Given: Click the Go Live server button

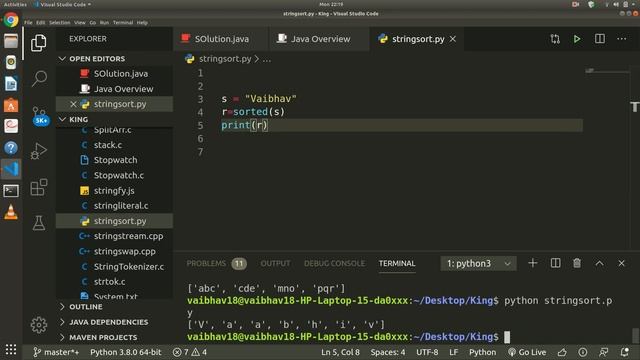Looking at the screenshot, I should [x=527, y=352].
